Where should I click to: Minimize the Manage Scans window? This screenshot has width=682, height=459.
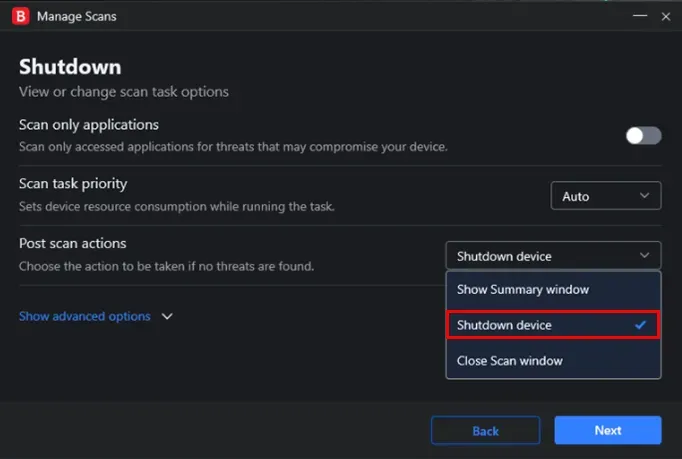point(640,16)
